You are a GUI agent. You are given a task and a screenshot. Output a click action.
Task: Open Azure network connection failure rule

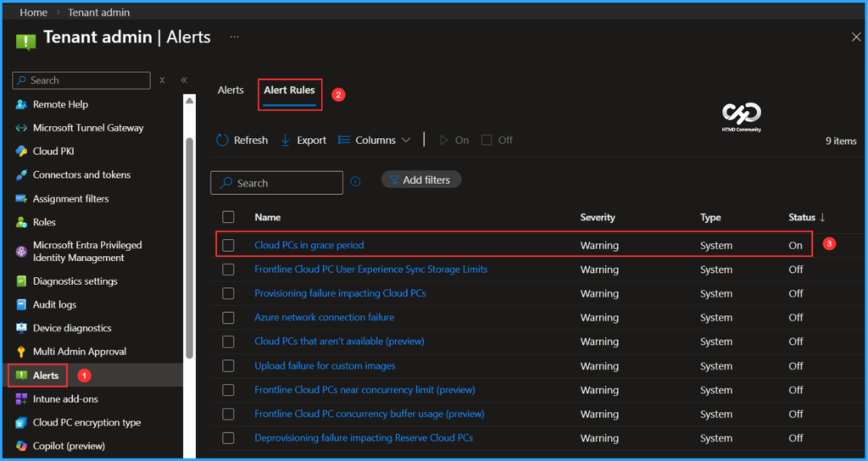[325, 317]
